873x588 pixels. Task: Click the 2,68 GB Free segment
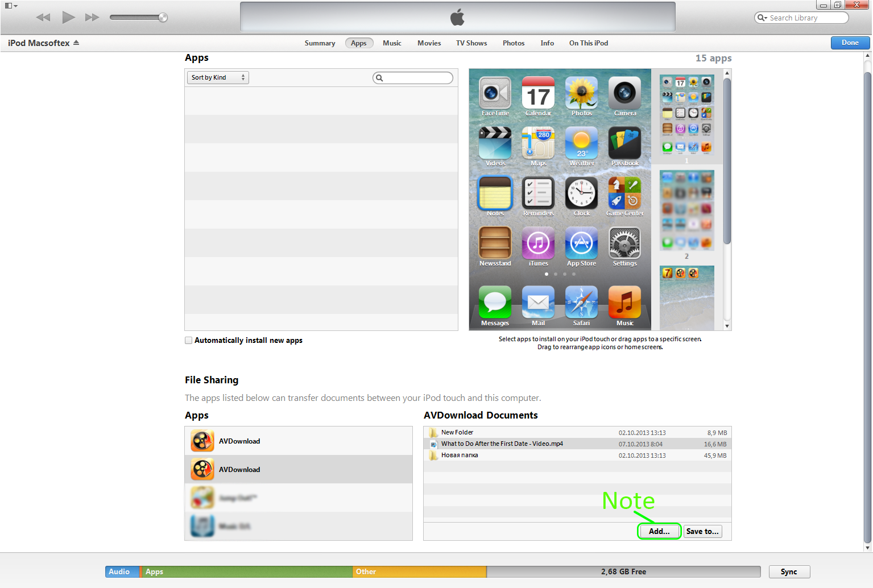(623, 572)
